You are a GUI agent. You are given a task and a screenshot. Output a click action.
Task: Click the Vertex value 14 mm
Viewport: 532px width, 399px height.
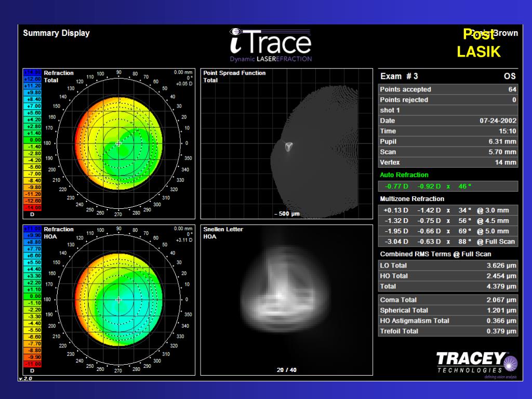[x=505, y=163]
